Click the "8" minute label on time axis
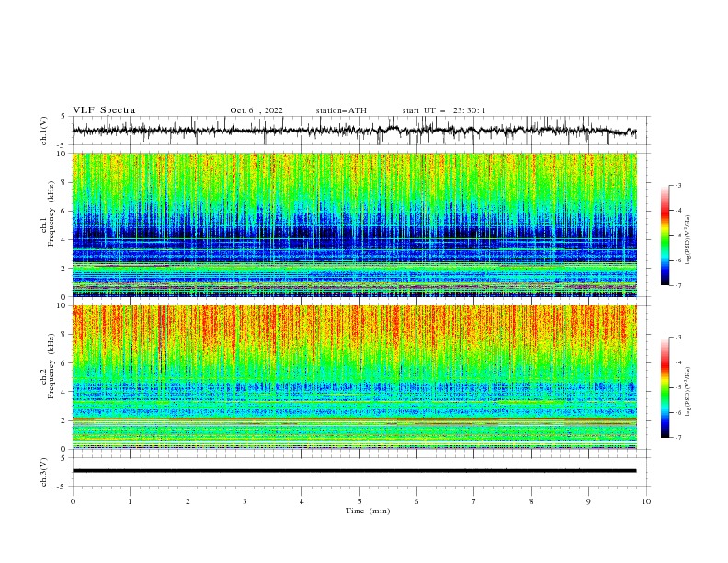Viewport: 728px width, 563px height. pyautogui.click(x=531, y=501)
